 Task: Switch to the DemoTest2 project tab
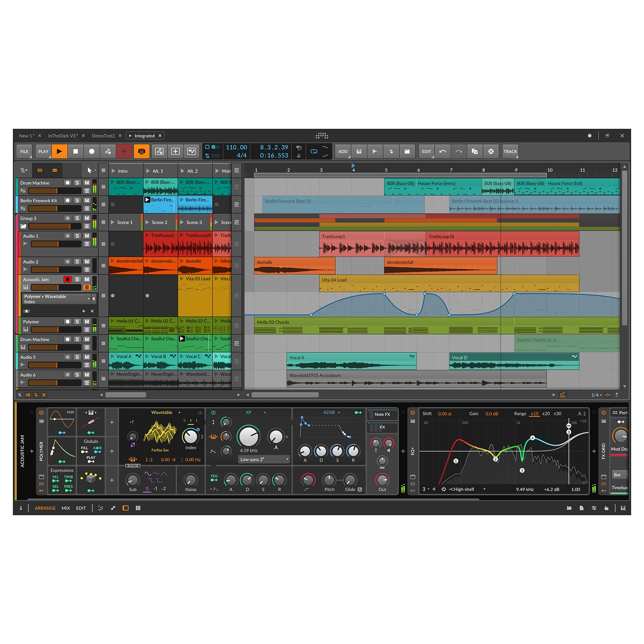pyautogui.click(x=103, y=136)
